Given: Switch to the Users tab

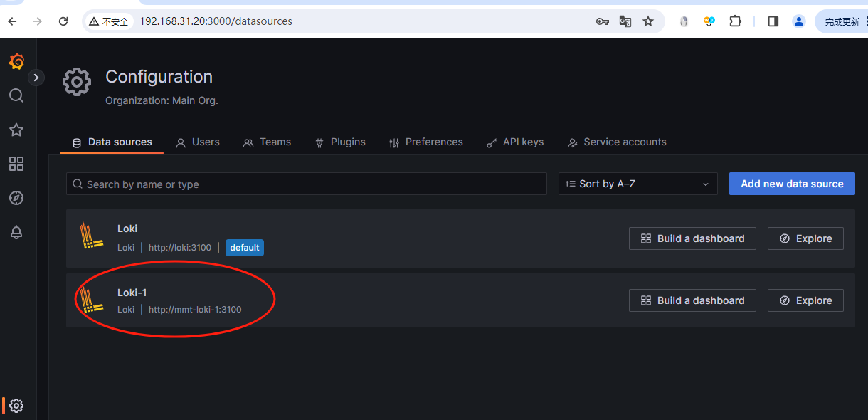Looking at the screenshot, I should coord(198,142).
